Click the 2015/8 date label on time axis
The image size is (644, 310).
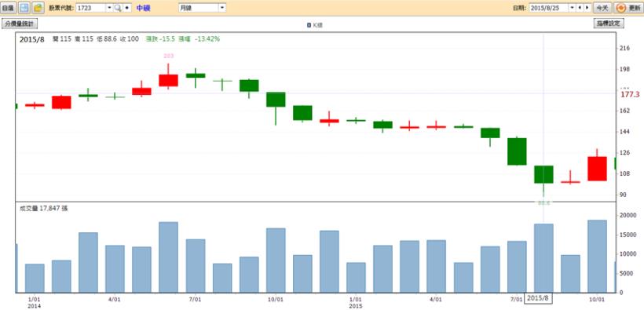538,297
